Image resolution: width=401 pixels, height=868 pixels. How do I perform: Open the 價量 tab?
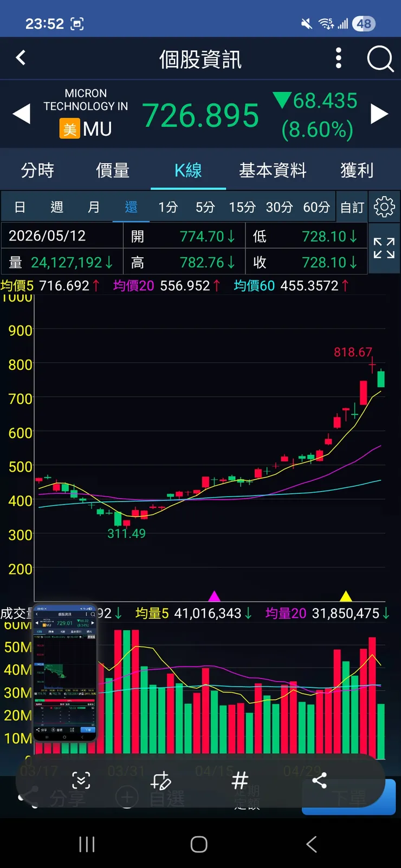(113, 170)
